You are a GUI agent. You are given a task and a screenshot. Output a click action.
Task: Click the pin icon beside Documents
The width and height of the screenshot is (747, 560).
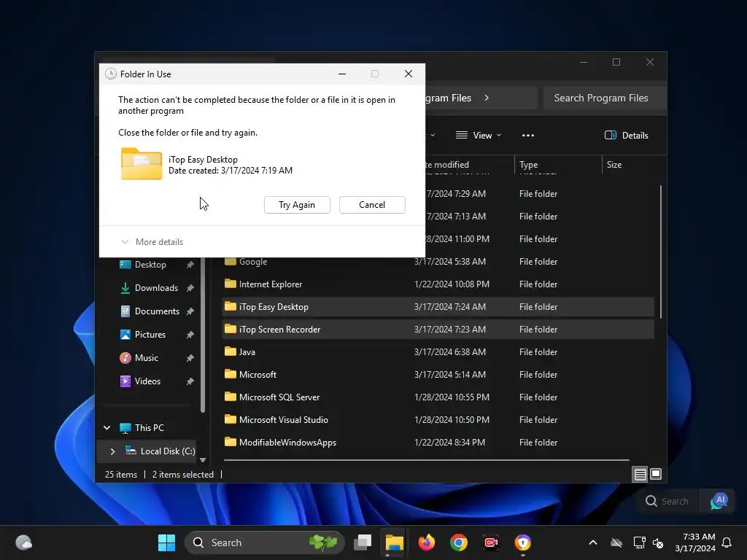coord(190,311)
